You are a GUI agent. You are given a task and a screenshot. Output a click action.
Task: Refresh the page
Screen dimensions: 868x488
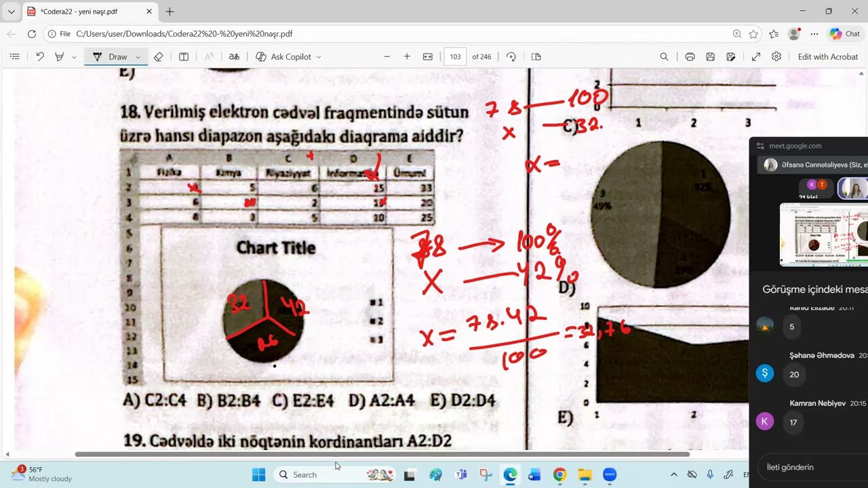tap(32, 34)
